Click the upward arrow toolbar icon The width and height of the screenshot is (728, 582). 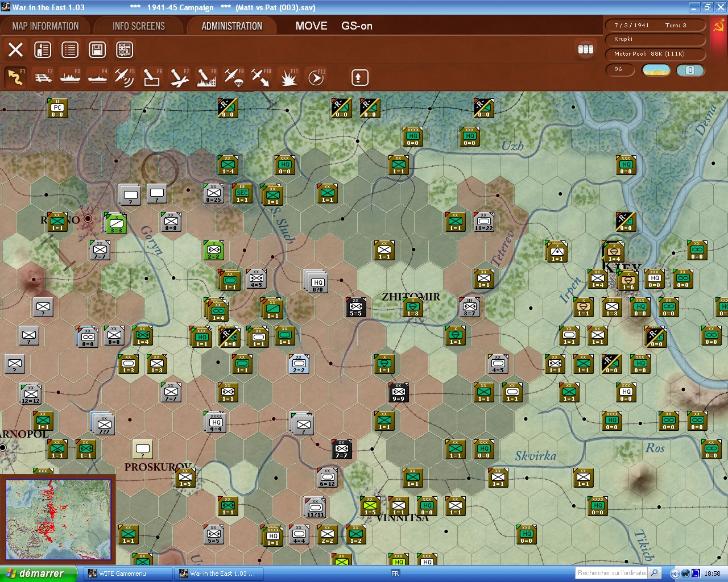[359, 77]
